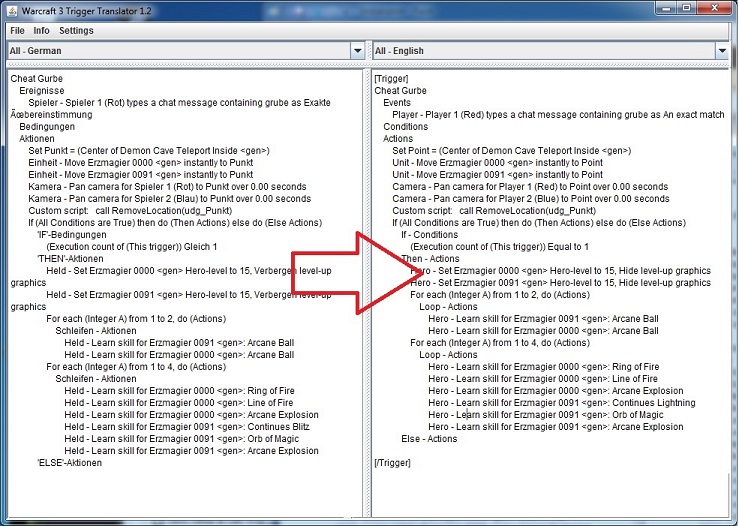
Task: Click 'For each (Integer A) from 1 to 4' German line
Action: coord(136,367)
